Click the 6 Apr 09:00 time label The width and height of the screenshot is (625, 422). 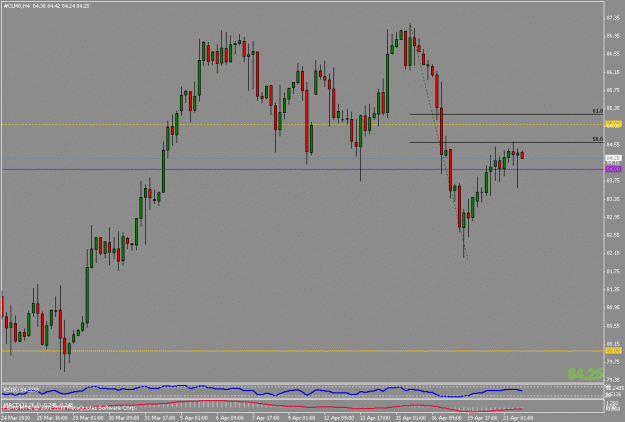(230, 418)
